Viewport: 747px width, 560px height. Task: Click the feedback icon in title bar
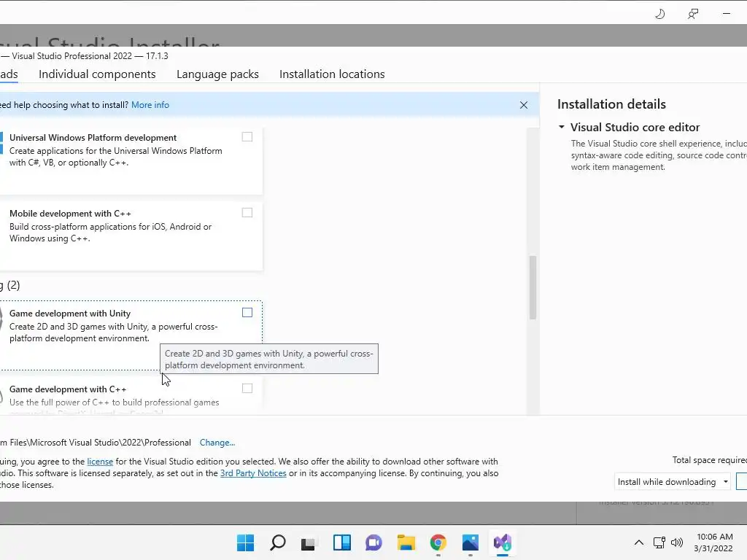(693, 15)
